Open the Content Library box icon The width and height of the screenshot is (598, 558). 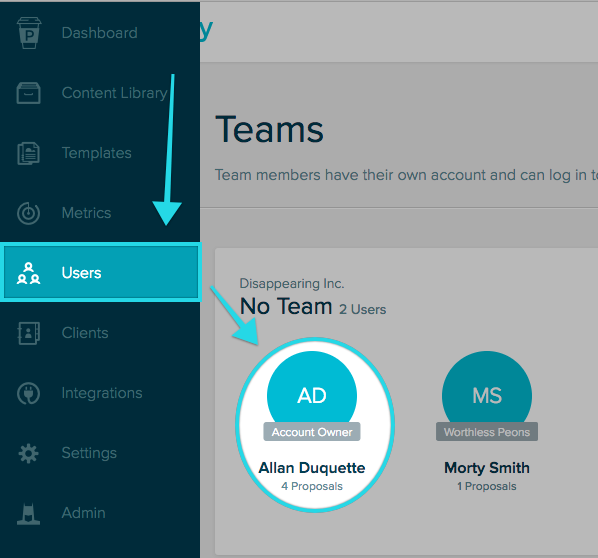pyautogui.click(x=29, y=93)
